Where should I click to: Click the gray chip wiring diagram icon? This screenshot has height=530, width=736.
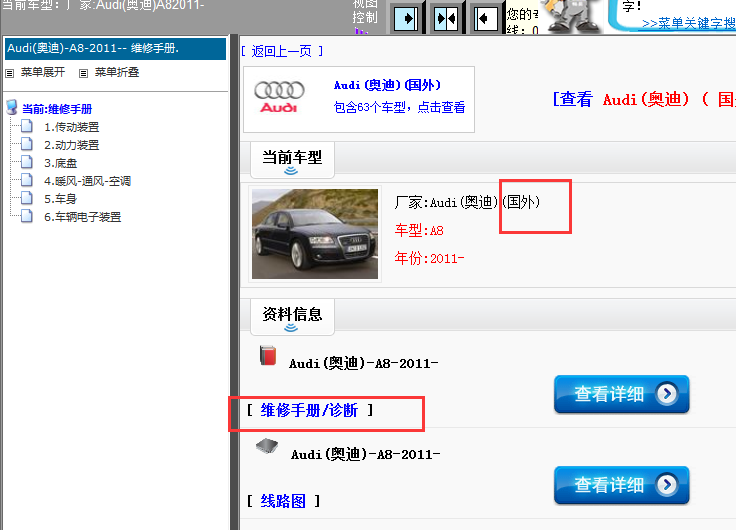point(267,446)
